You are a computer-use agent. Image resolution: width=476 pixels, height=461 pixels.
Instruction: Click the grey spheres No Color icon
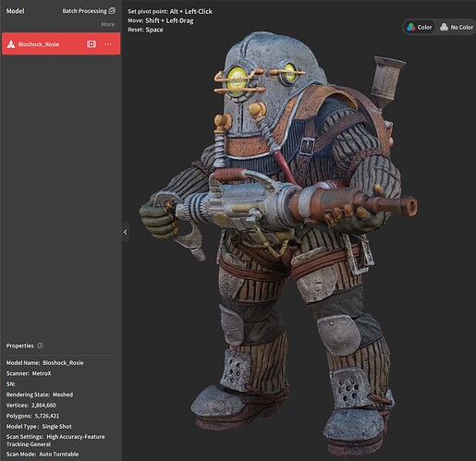click(x=444, y=27)
